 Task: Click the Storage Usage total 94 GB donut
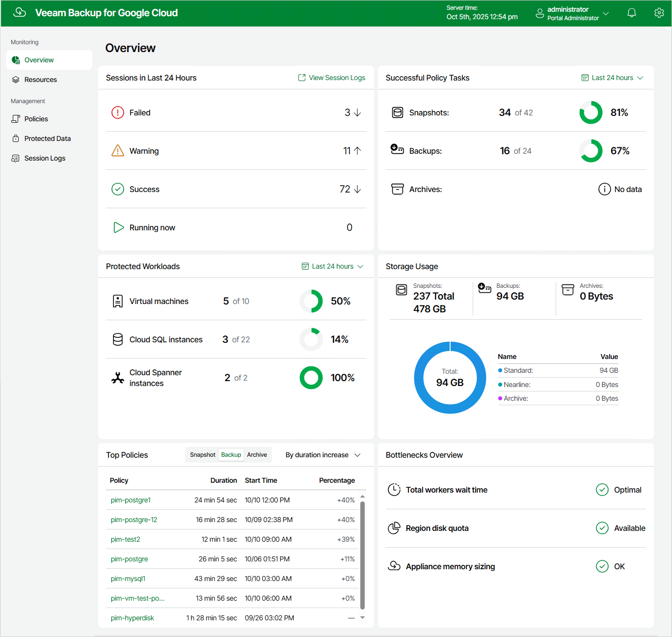pos(450,378)
